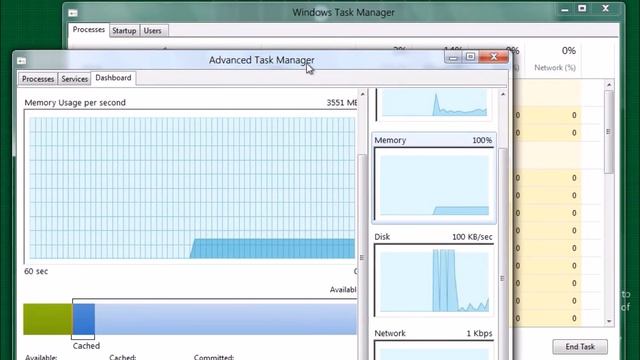Select the Network graph tile
640x360 pixels.
tap(434, 344)
